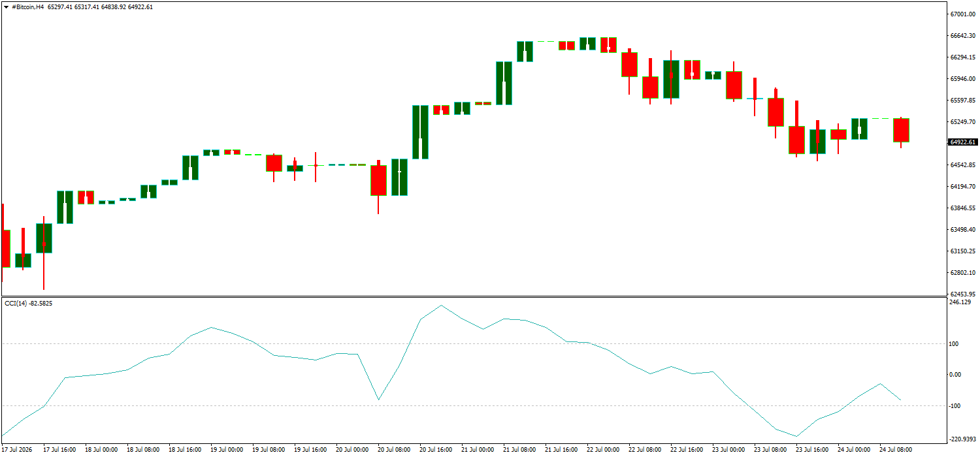Click the 67001.00 price scale value

click(x=962, y=14)
